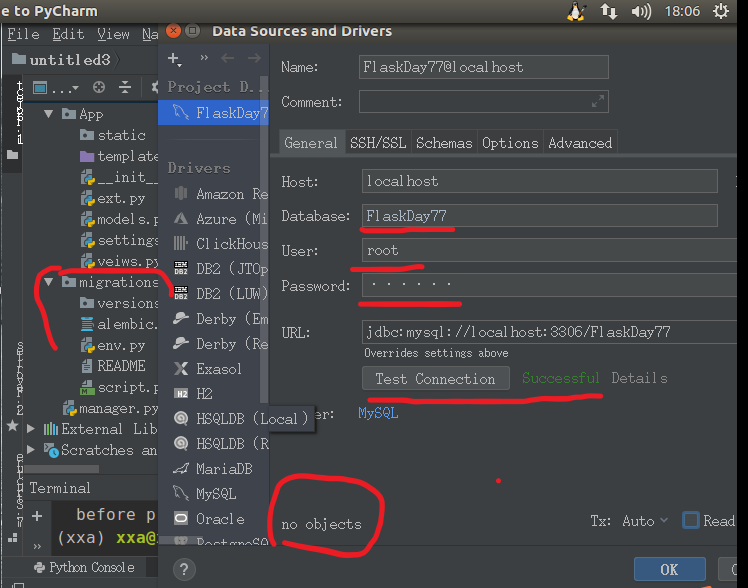This screenshot has height=588, width=748.
Task: Expand Scratches and Consoles node
Action: pos(31,449)
